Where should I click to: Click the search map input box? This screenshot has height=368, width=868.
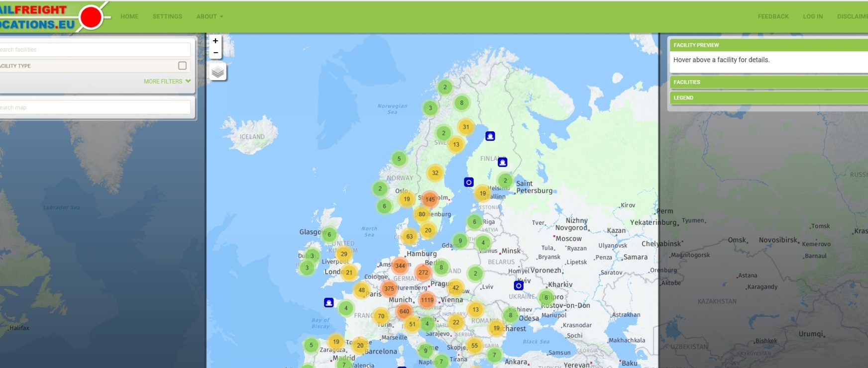[x=95, y=107]
